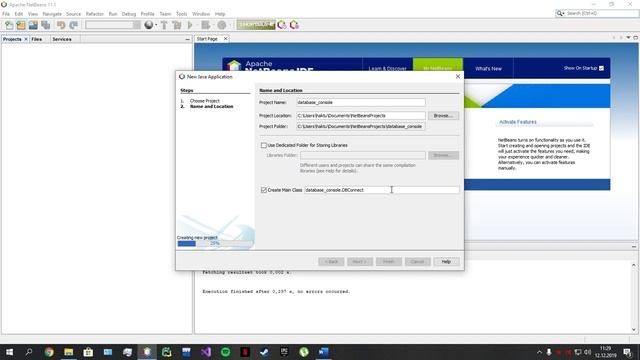640x360 pixels.
Task: Click the Help button in dialog
Action: (446, 262)
